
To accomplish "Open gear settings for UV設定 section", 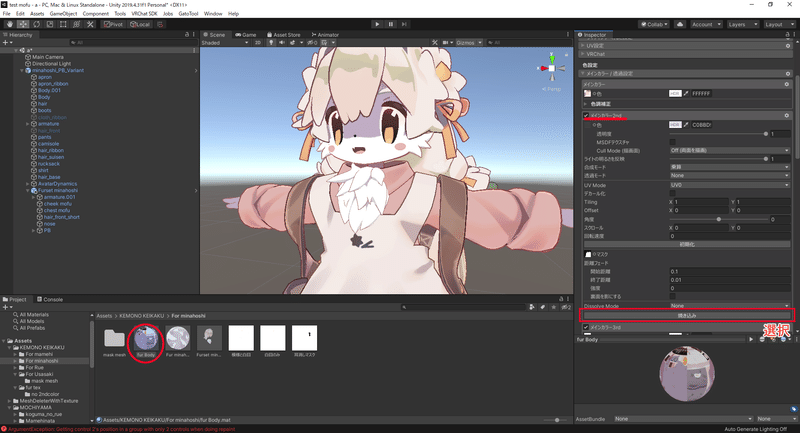I will 788,45.
